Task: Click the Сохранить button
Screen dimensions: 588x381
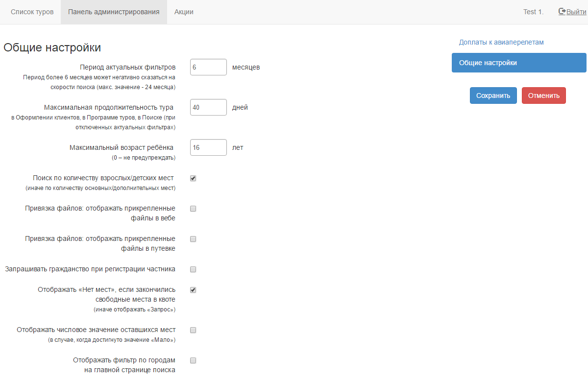Action: (x=493, y=95)
